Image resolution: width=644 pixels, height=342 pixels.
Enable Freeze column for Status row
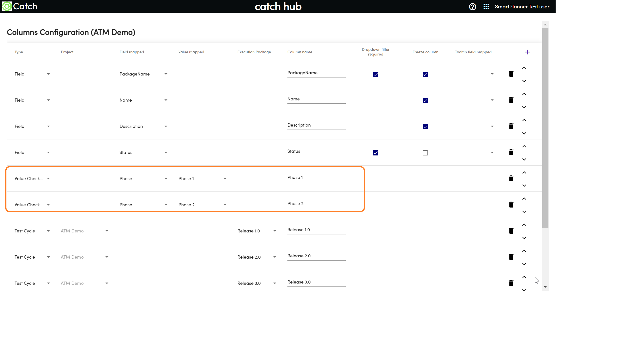click(425, 153)
